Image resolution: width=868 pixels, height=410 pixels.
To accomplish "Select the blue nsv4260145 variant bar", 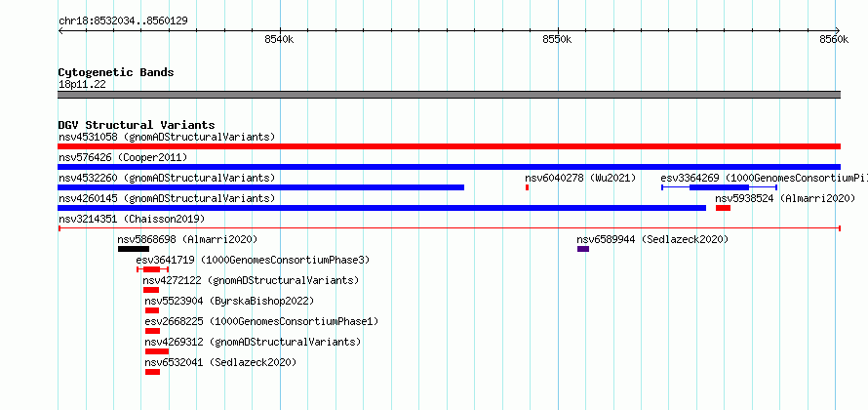I will [x=382, y=208].
